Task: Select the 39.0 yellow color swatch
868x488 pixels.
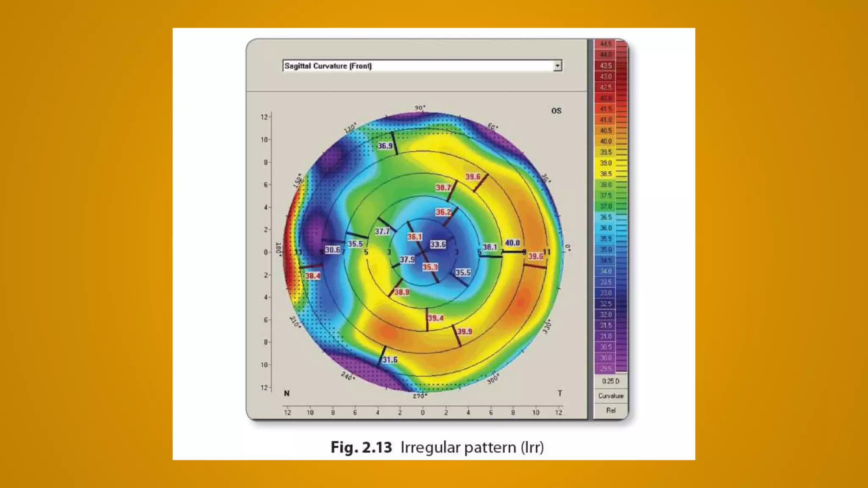Action: (x=606, y=163)
